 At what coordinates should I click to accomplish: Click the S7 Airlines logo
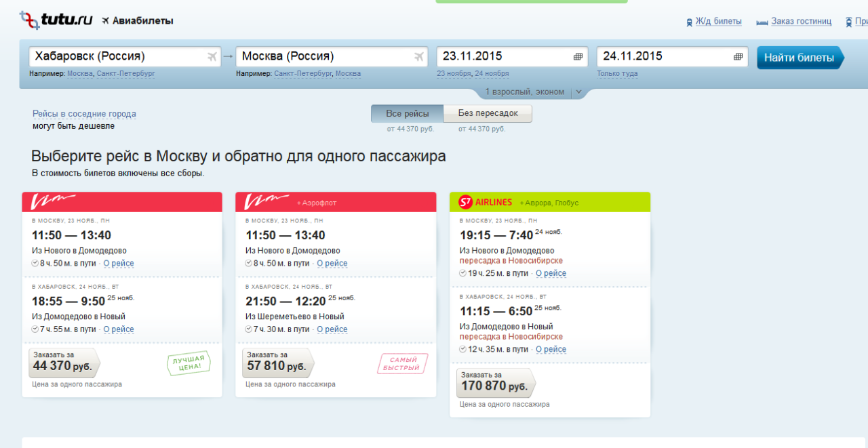click(485, 202)
